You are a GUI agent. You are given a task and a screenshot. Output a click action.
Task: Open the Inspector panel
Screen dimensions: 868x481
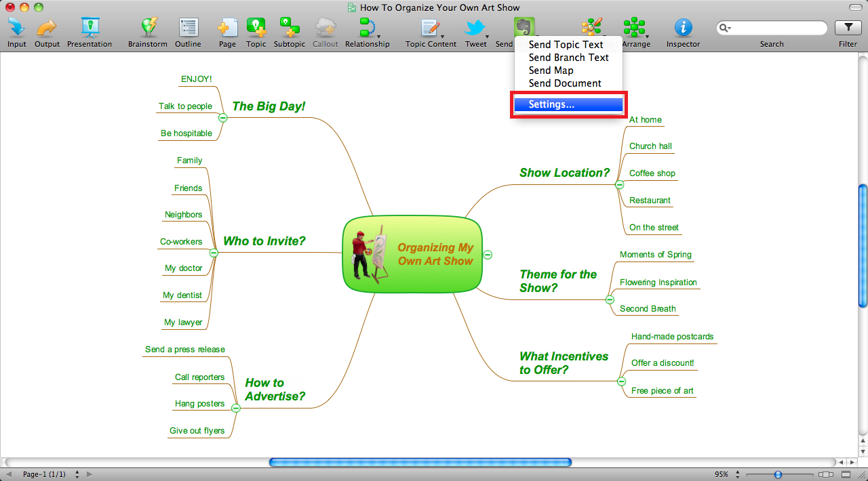point(683,28)
